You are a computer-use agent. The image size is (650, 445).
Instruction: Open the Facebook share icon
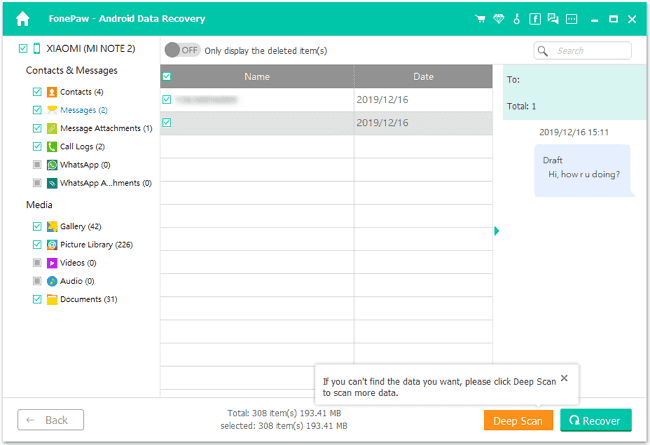click(x=535, y=19)
